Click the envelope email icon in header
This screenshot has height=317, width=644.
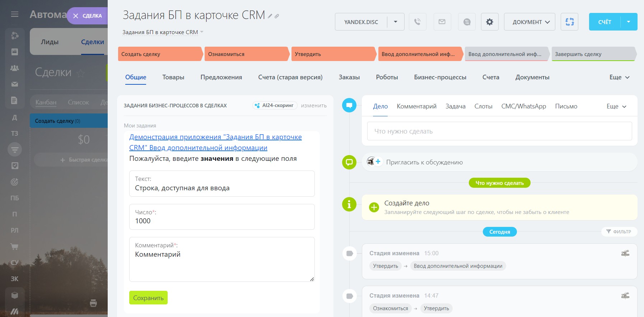point(442,22)
